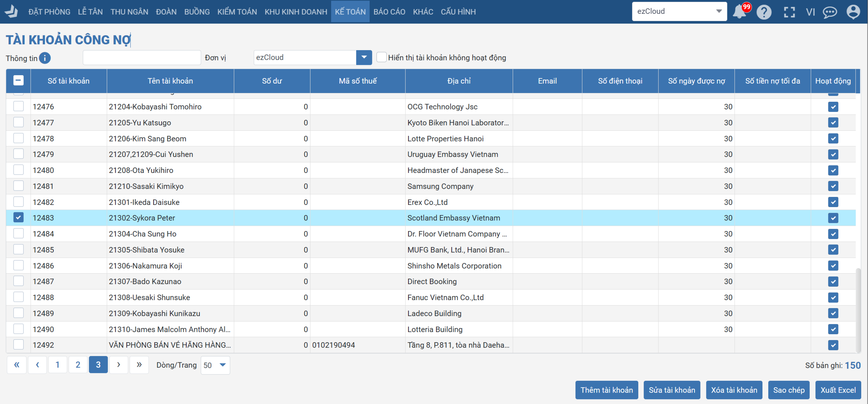The image size is (868, 404).
Task: Select current page 3 button
Action: [x=98, y=365]
